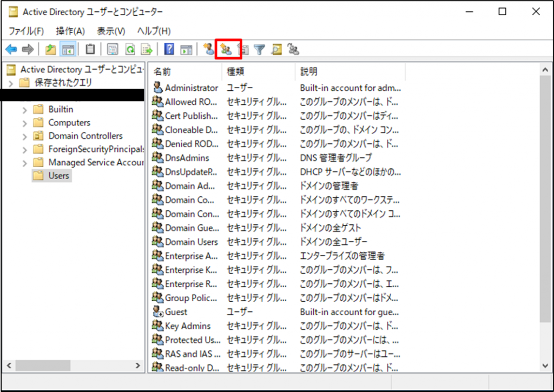The image size is (554, 392).
Task: Expand the Builtin container
Action: click(x=24, y=110)
